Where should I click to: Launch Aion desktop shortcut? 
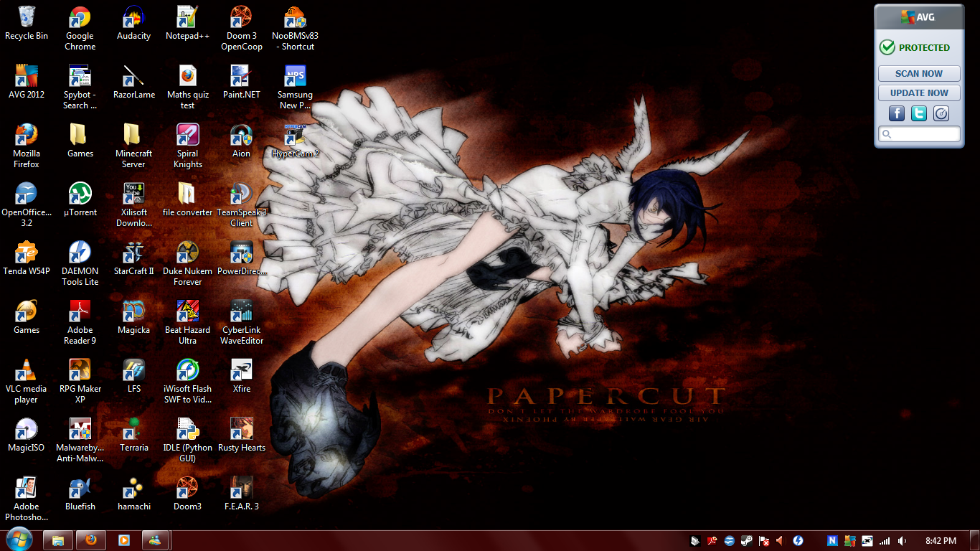tap(241, 141)
